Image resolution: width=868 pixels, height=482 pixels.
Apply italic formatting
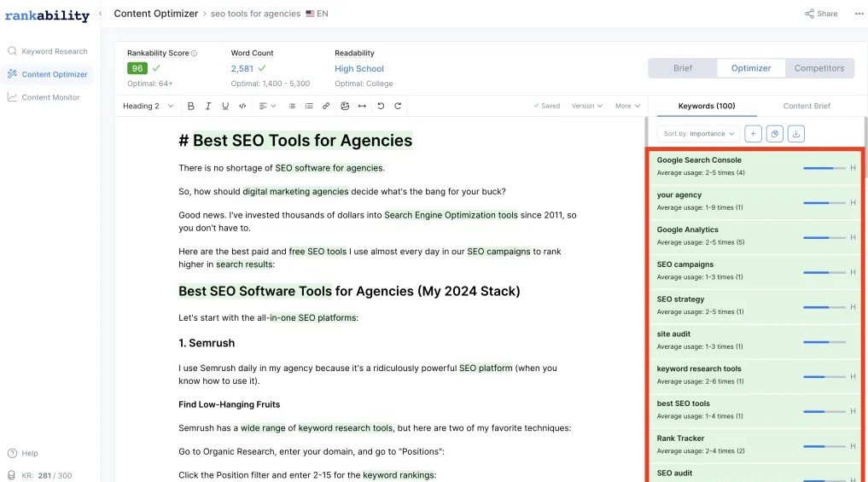pos(208,106)
